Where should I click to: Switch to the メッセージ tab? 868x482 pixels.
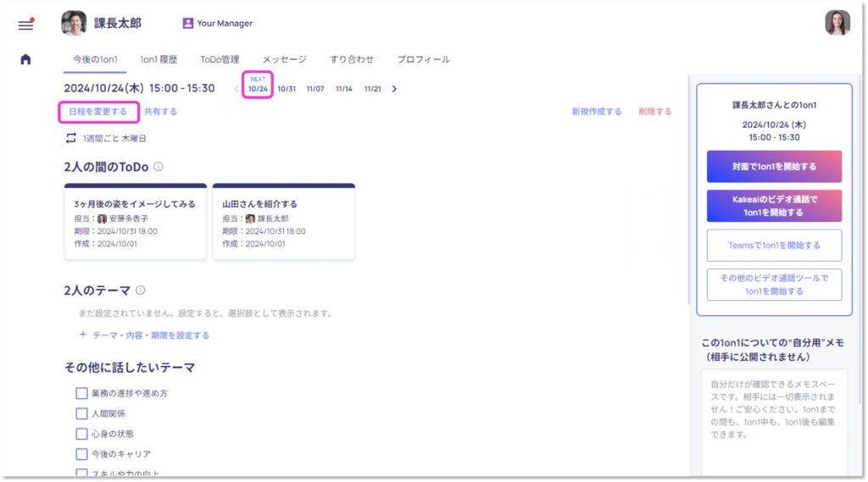tap(285, 60)
